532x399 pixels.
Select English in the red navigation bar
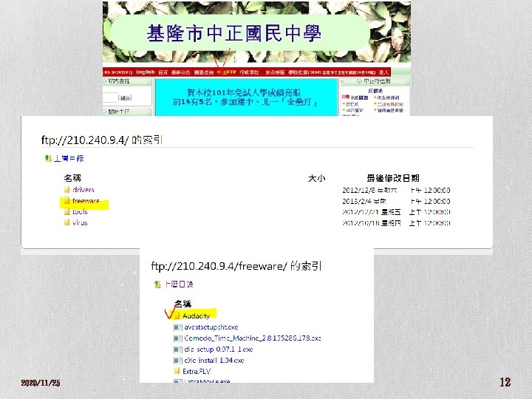coord(146,72)
